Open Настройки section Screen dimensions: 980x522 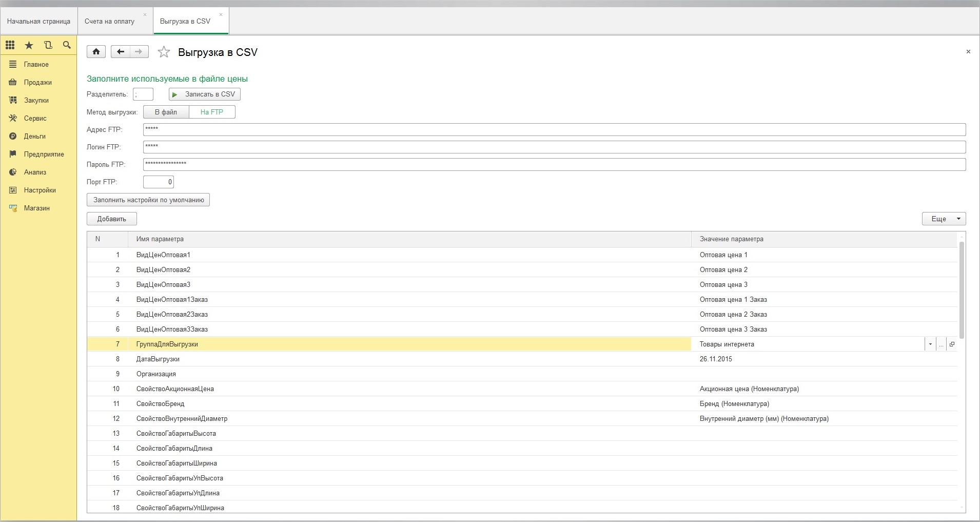[38, 190]
